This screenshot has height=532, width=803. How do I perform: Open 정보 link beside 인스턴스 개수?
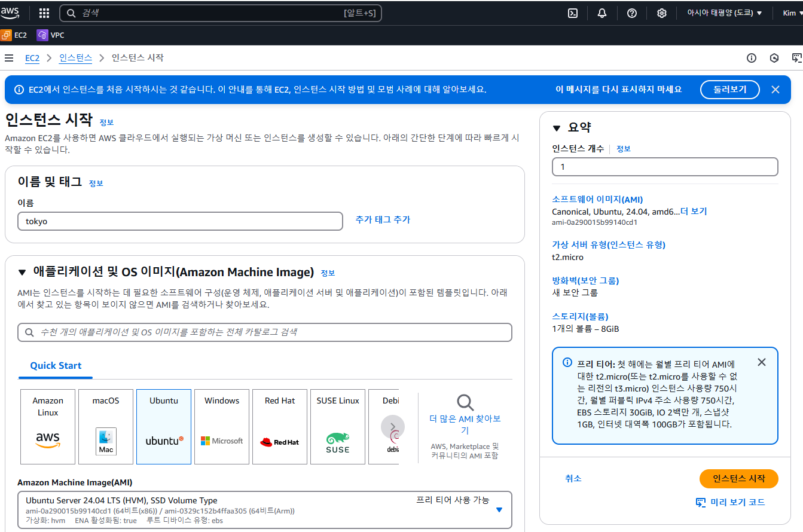click(x=624, y=149)
